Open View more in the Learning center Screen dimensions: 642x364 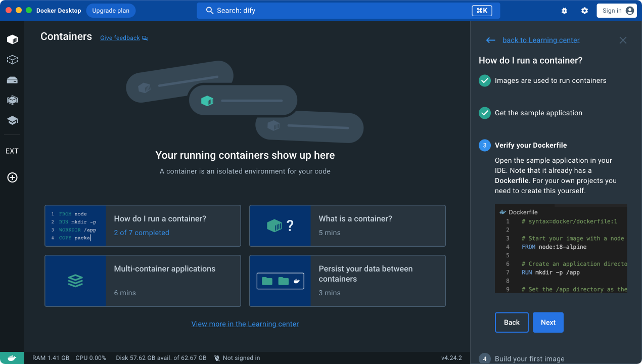pos(245,324)
